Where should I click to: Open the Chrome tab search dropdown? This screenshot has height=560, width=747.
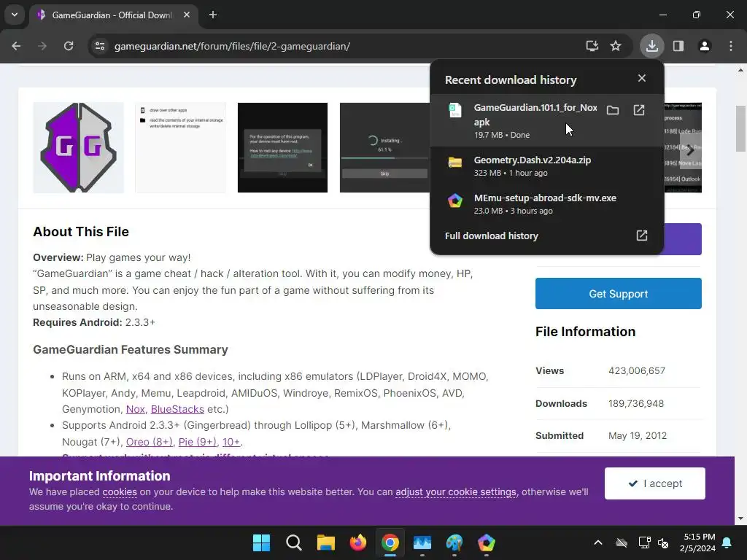15,15
